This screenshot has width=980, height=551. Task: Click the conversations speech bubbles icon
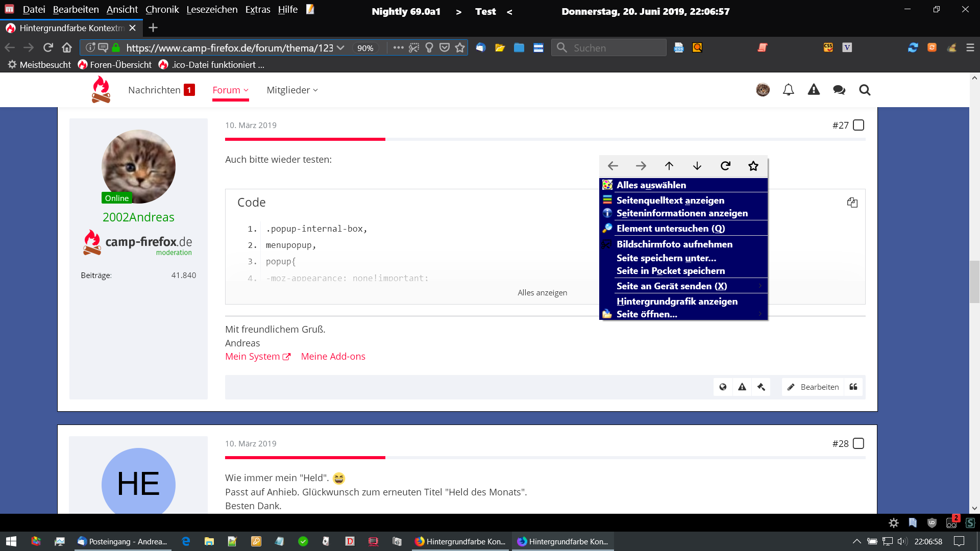839,90
